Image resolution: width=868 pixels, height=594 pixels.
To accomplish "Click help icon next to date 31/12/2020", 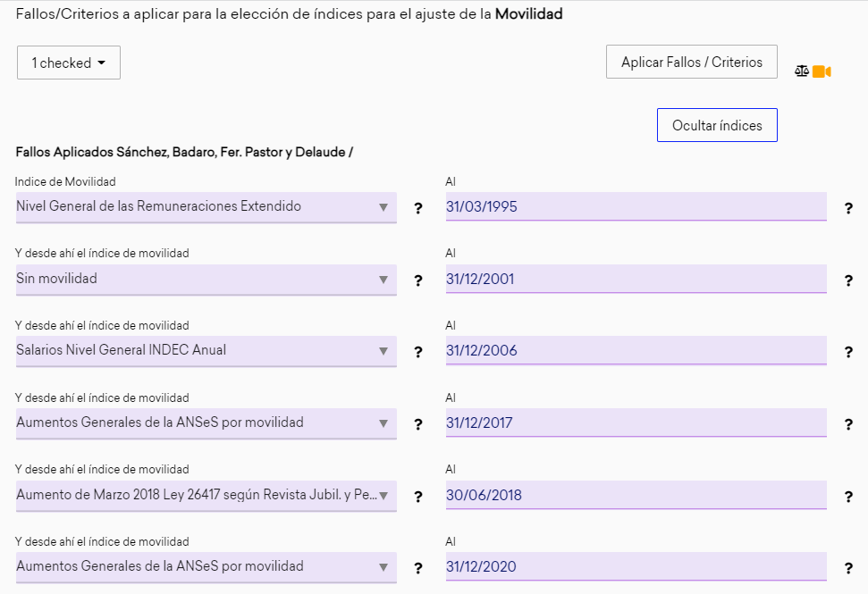I will click(848, 568).
